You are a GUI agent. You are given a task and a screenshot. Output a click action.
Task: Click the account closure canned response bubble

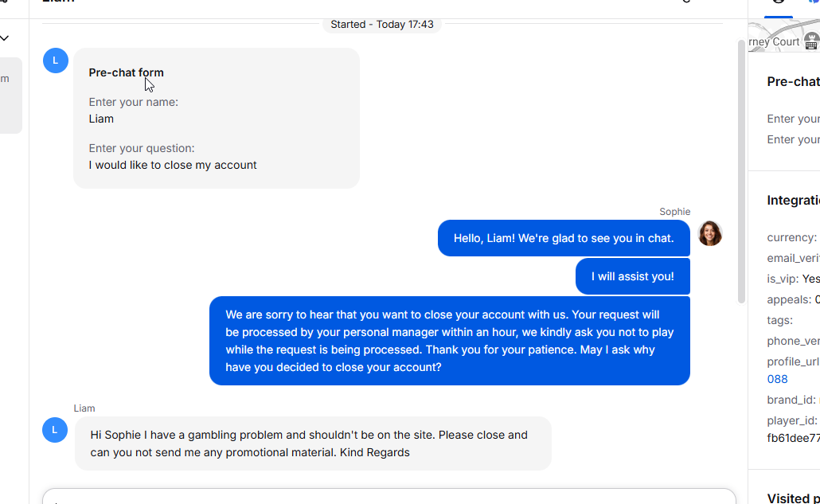click(x=450, y=341)
